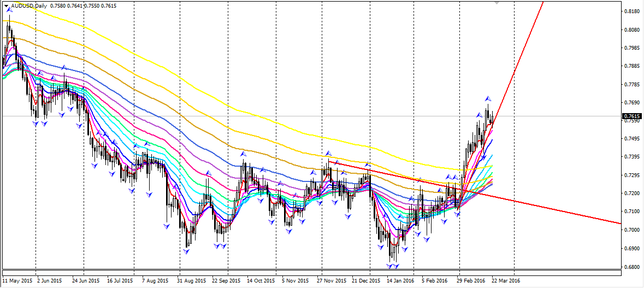Click the 7 Aug 2015 date label

click(x=155, y=281)
